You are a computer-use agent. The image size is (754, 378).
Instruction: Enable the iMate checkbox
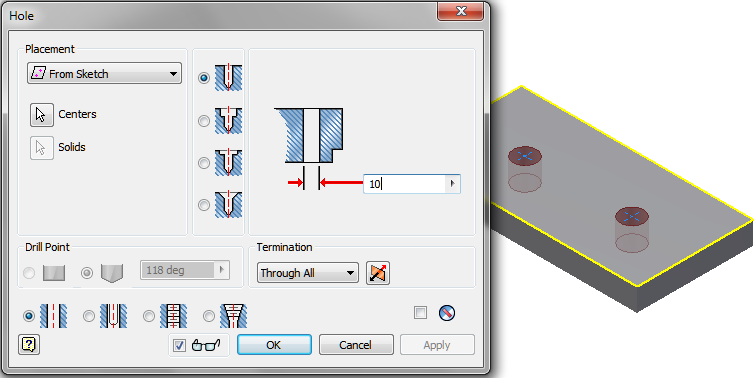coord(420,313)
